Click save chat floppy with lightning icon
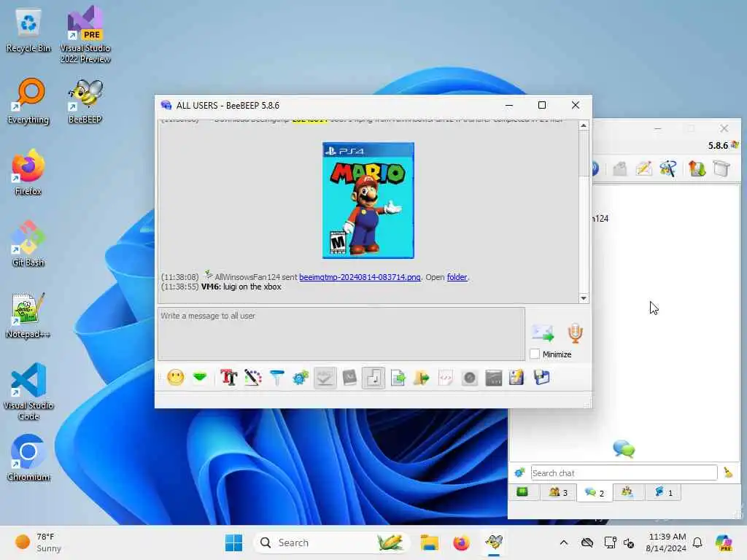The height and width of the screenshot is (560, 747). click(x=516, y=378)
